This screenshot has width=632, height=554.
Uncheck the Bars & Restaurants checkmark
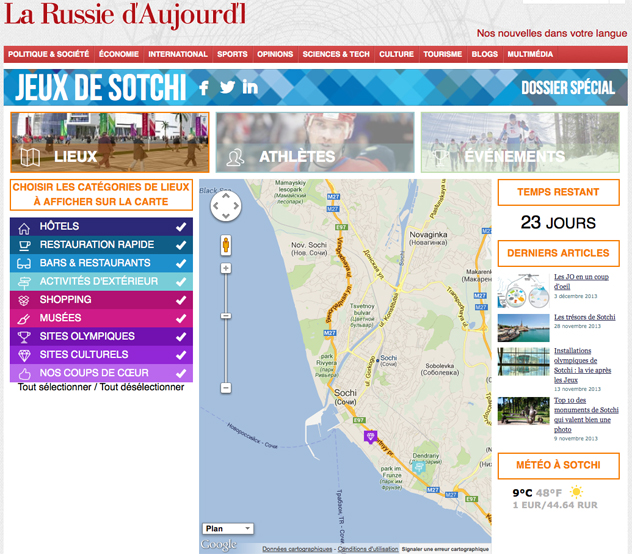181,264
